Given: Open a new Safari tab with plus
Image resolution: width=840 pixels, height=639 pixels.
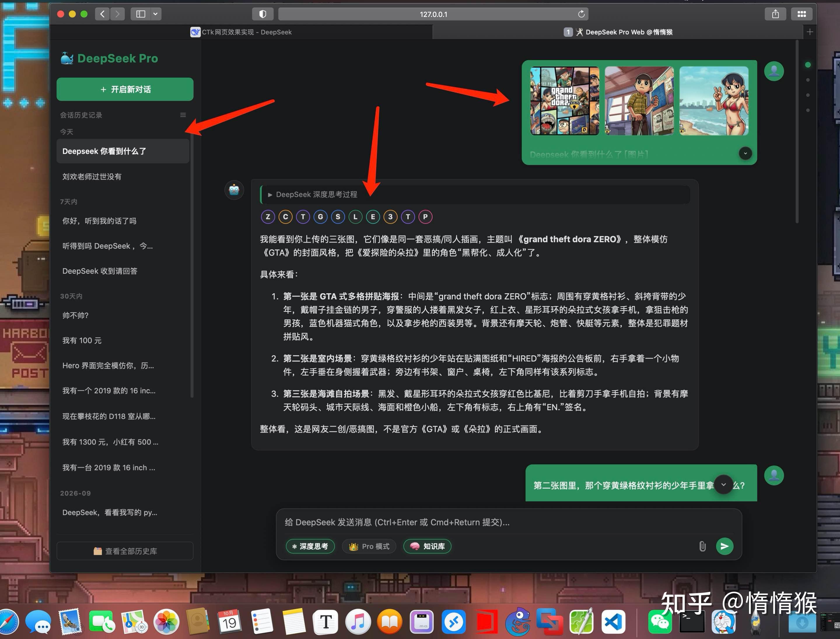Looking at the screenshot, I should 810,32.
